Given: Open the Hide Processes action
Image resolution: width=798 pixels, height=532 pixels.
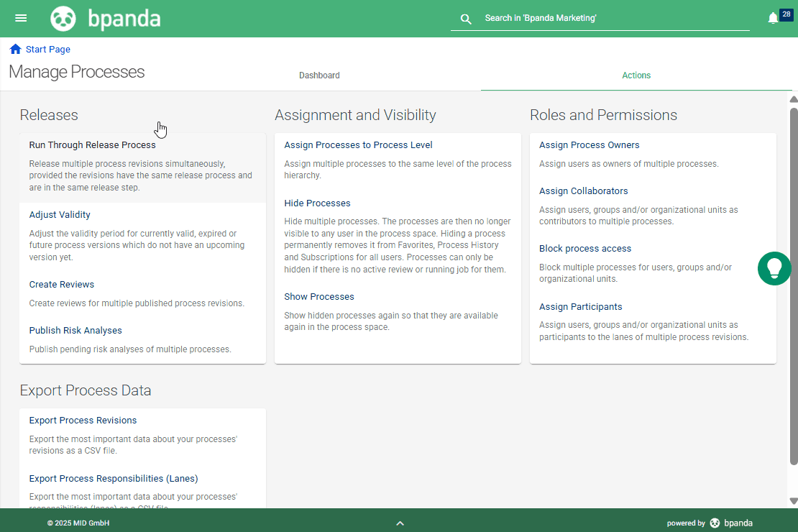Looking at the screenshot, I should pyautogui.click(x=317, y=203).
